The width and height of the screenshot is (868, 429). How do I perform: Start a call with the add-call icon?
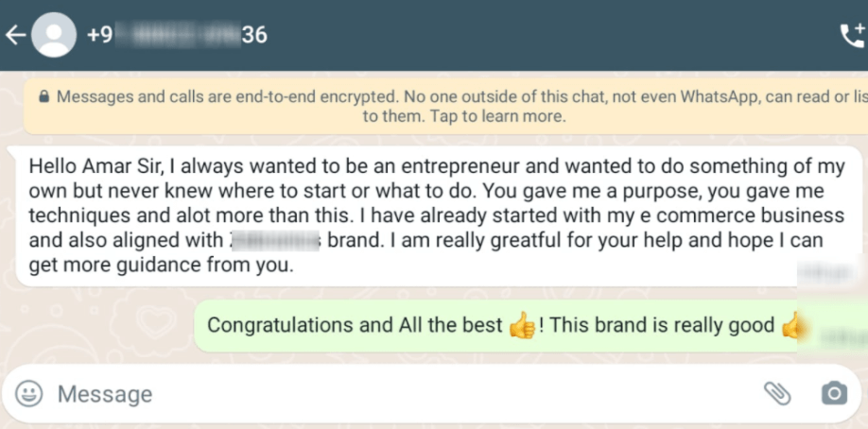[852, 35]
